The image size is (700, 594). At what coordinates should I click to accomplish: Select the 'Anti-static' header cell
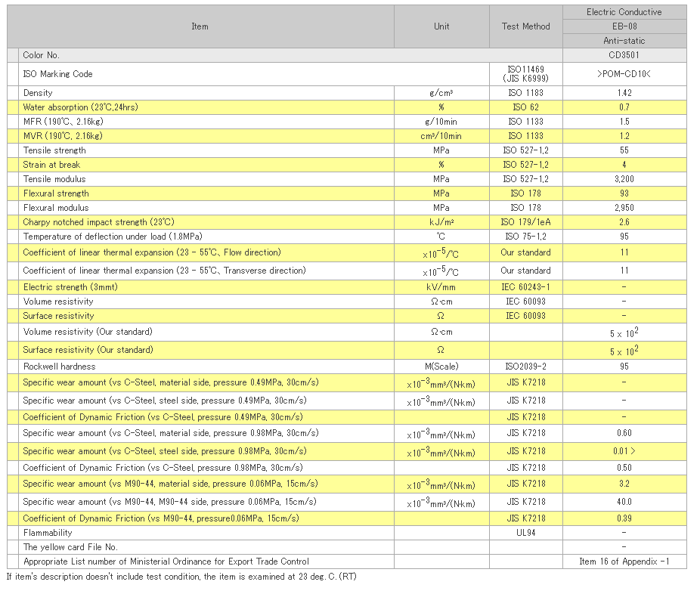[624, 41]
